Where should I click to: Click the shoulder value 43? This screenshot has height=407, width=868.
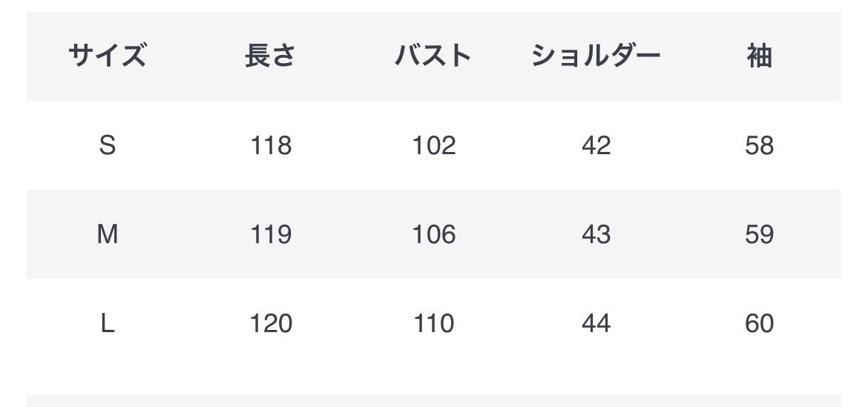(x=596, y=234)
